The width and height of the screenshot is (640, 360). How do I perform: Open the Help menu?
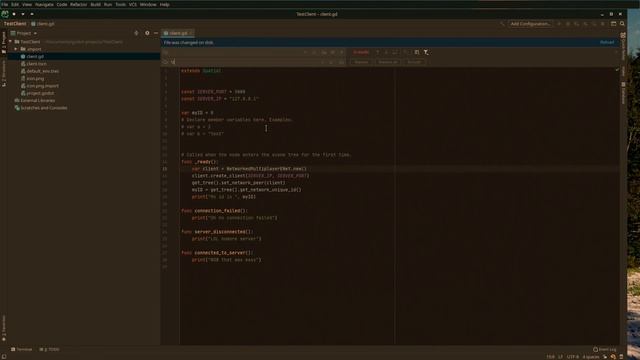(164, 4)
